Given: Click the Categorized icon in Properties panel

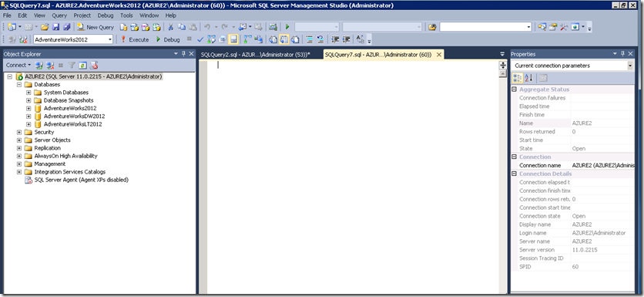Looking at the screenshot, I should (518, 78).
